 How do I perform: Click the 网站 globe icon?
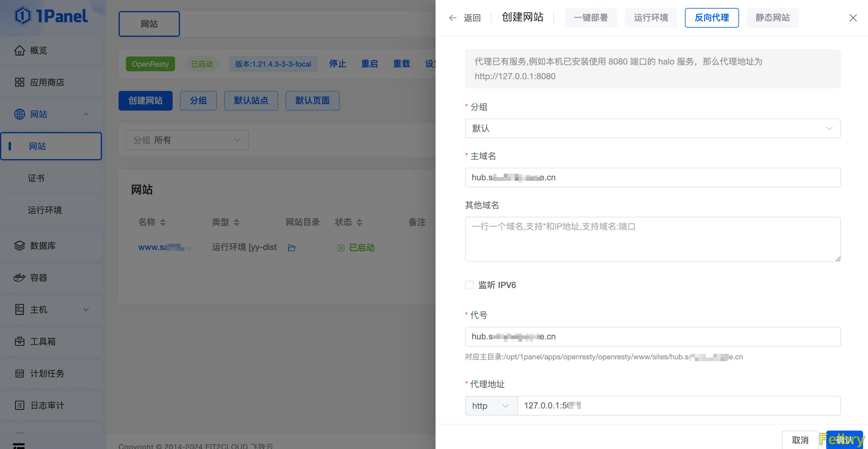coord(20,114)
